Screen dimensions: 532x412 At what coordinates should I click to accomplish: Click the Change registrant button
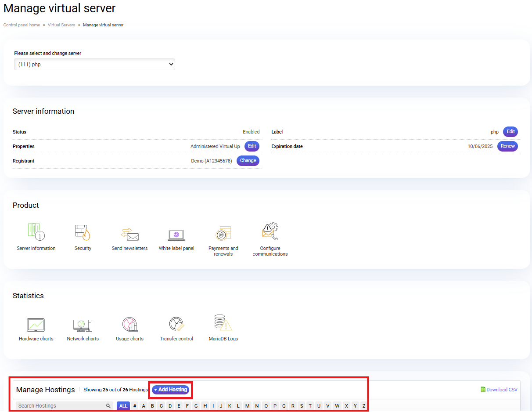pyautogui.click(x=248, y=161)
